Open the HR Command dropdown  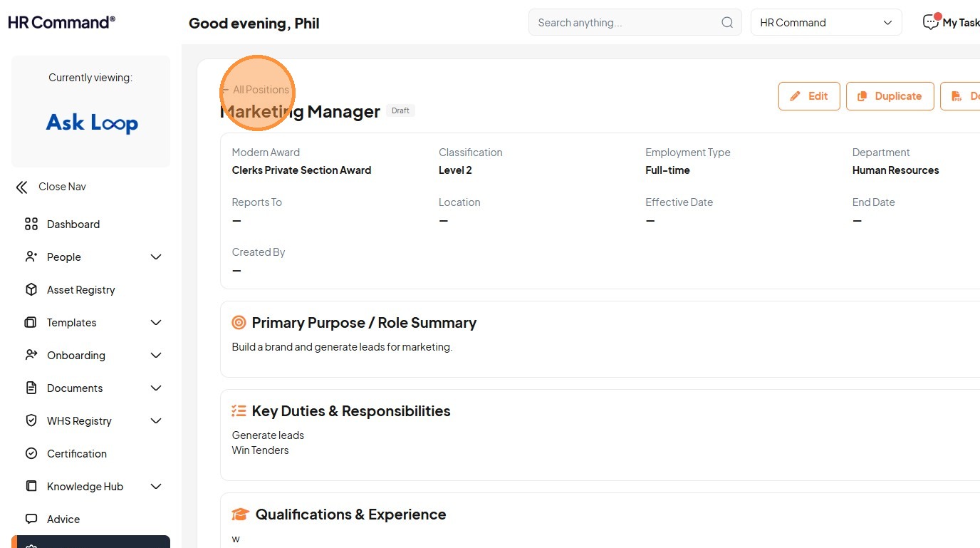(x=826, y=23)
